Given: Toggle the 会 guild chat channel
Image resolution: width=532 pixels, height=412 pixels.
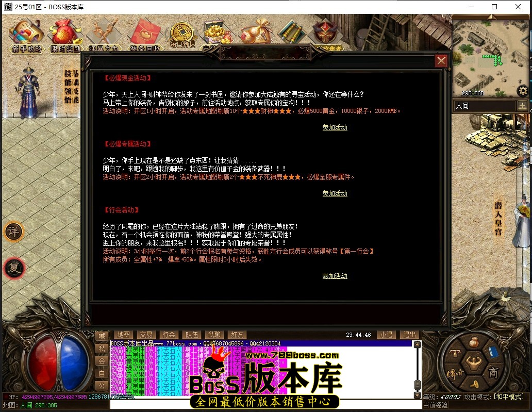Looking at the screenshot, I should point(102,361).
